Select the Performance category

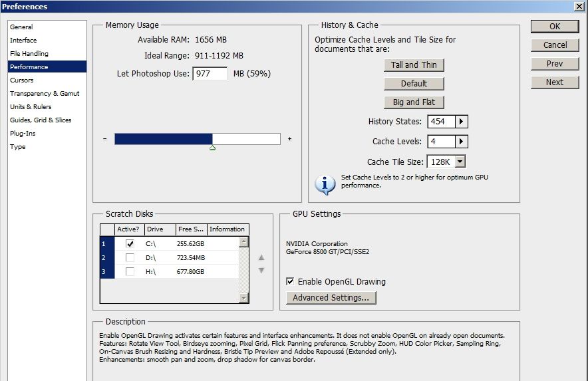click(x=47, y=66)
